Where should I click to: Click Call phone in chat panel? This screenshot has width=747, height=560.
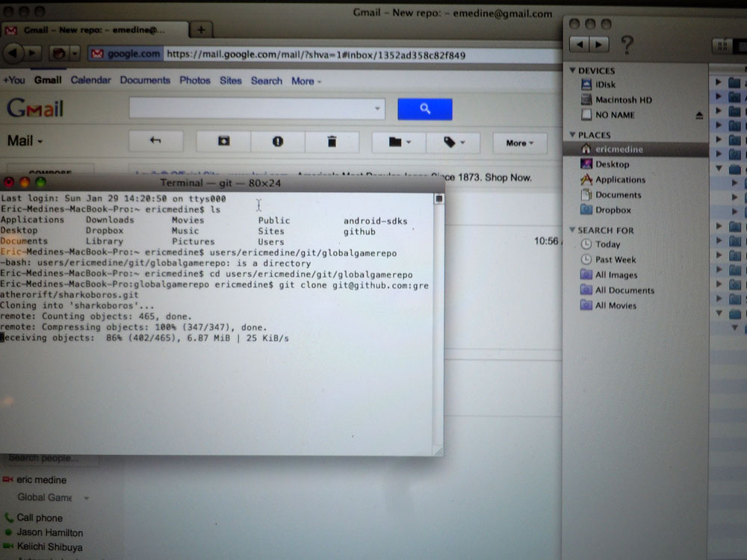point(40,517)
